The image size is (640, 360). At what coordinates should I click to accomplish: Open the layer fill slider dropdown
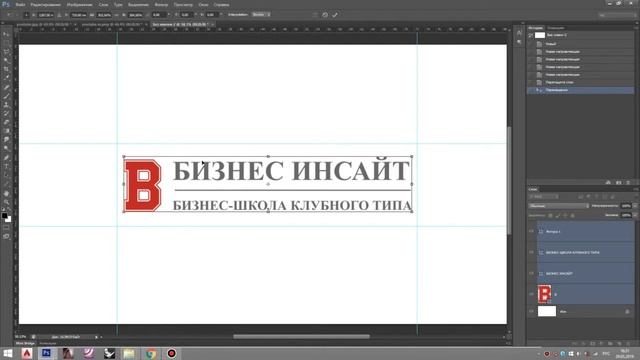pyautogui.click(x=635, y=215)
